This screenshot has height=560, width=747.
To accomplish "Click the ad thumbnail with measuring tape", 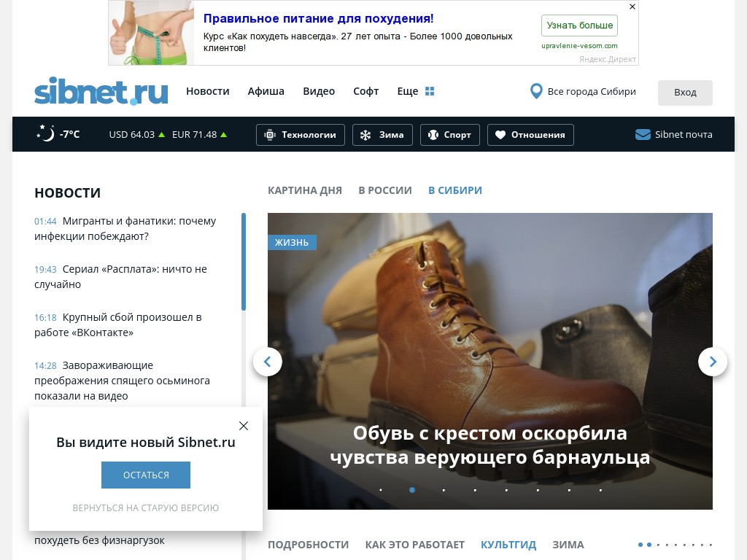I will tap(152, 33).
